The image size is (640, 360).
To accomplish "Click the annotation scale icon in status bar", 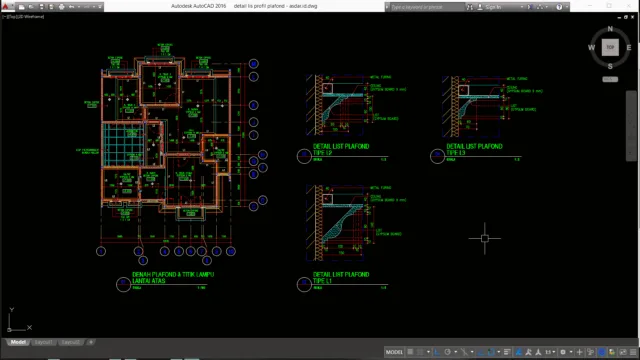I will [x=538, y=352].
